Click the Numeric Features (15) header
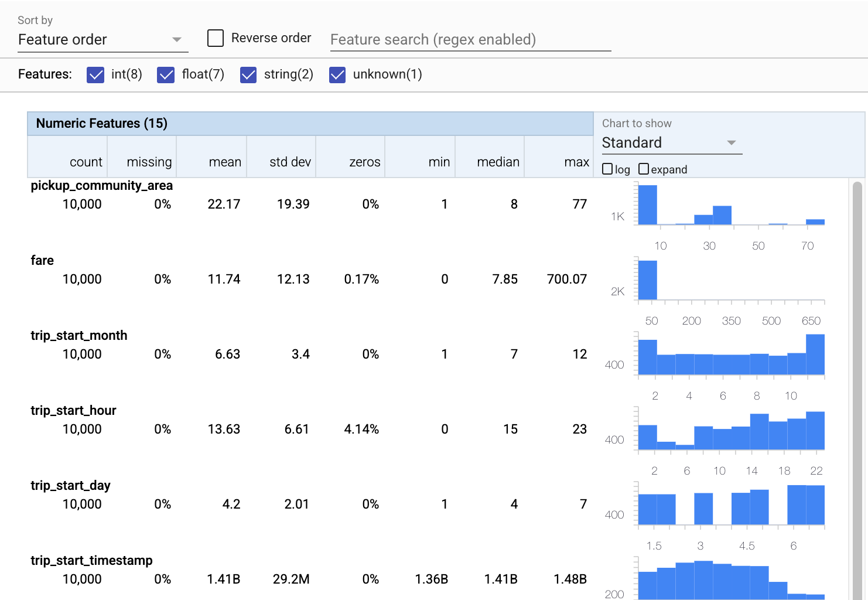Viewport: 868px width, 600px height. coord(102,124)
